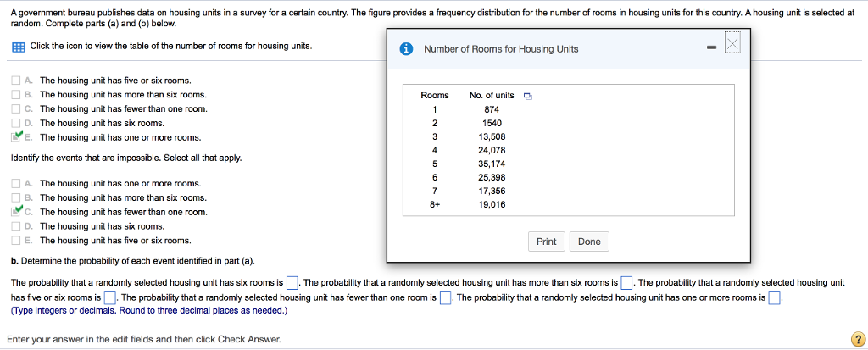Open the yellow help question mark icon

(855, 338)
